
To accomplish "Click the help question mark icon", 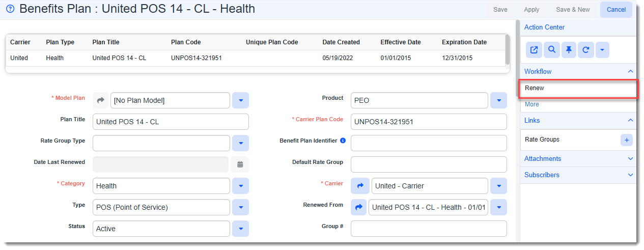I will [x=10, y=9].
